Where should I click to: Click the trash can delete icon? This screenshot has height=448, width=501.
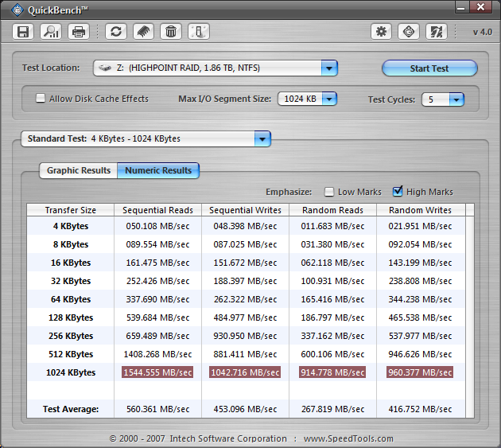(170, 32)
